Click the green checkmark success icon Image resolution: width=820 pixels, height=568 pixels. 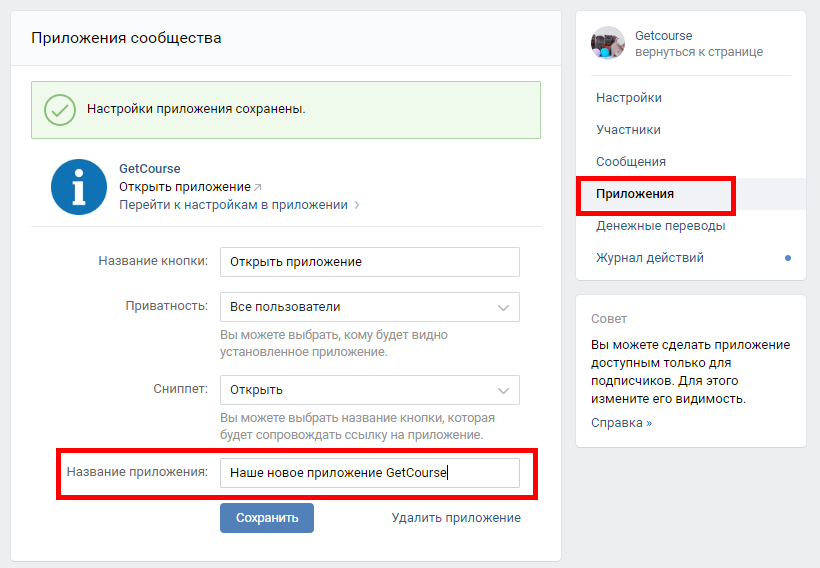60,110
